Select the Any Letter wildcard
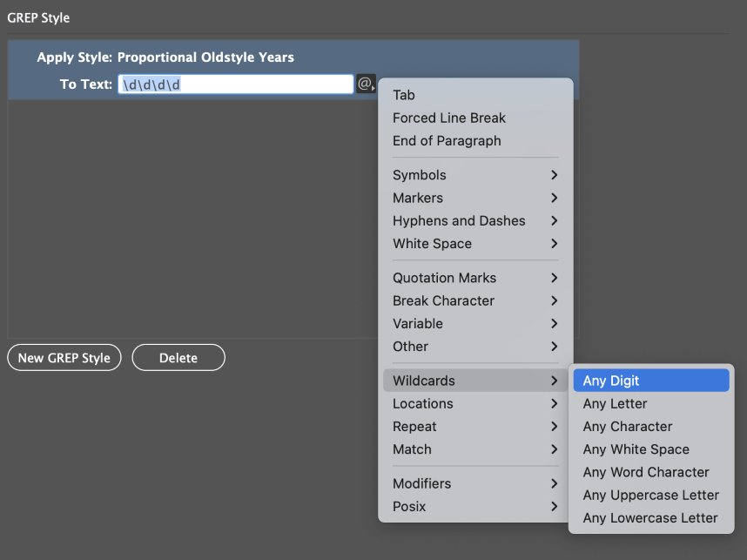 (651, 404)
